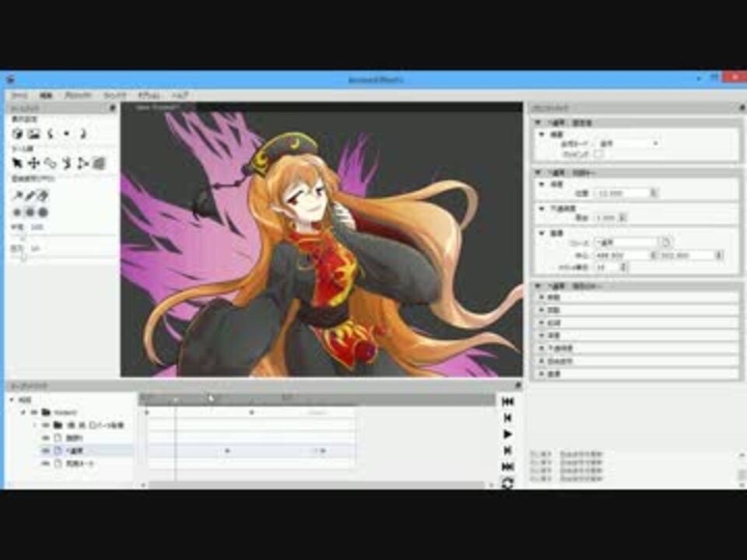Select the arrow Cursor tool

pos(17,163)
